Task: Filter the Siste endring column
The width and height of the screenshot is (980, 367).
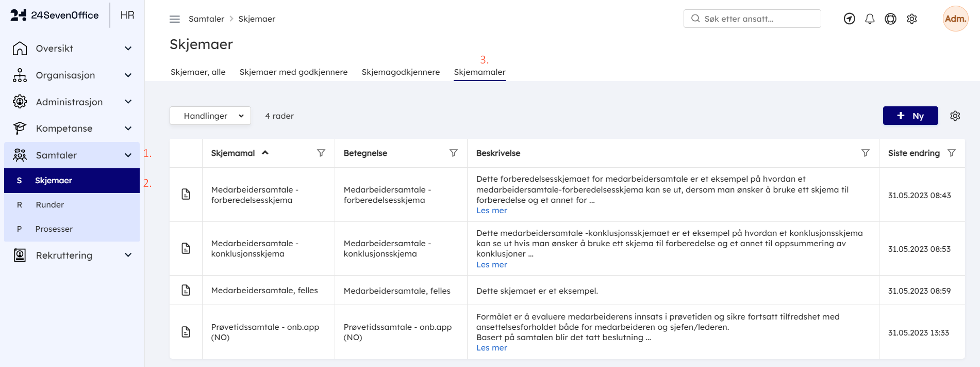Action: [x=952, y=153]
